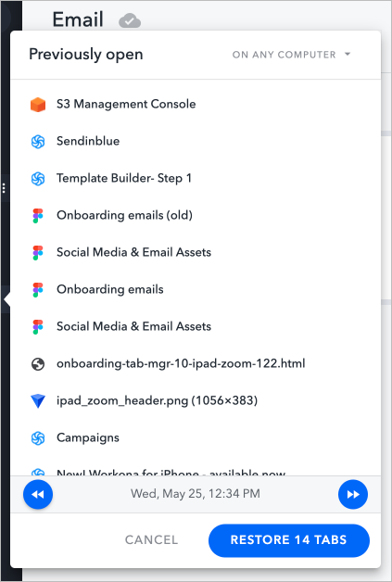This screenshot has width=392, height=582.
Task: Open the On Any Computer dropdown
Action: (291, 55)
